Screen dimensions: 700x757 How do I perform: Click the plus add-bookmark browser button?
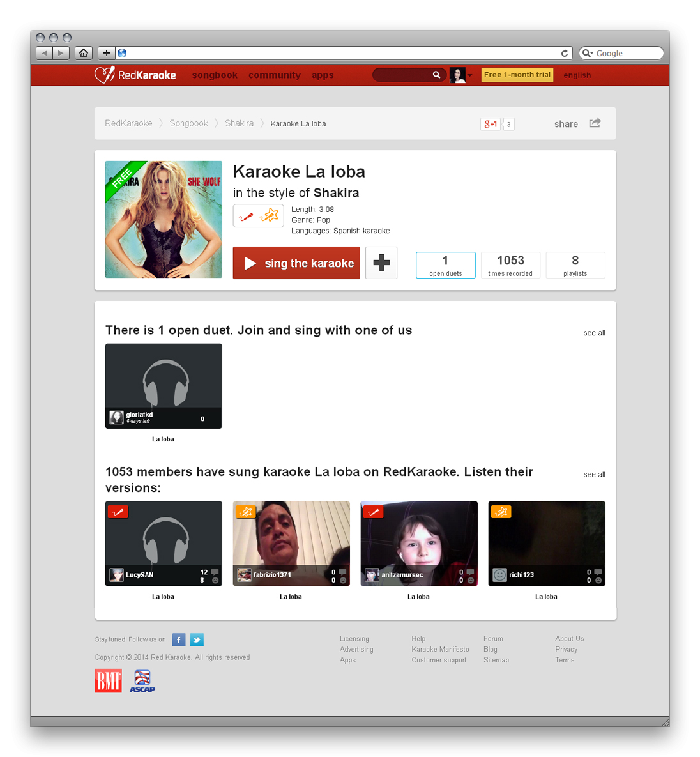106,52
